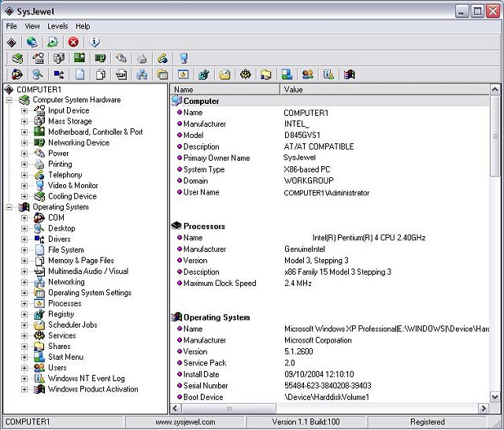This screenshot has height=430, width=504.
Task: Click the vertical scrollbar down arrow
Action: [x=495, y=398]
